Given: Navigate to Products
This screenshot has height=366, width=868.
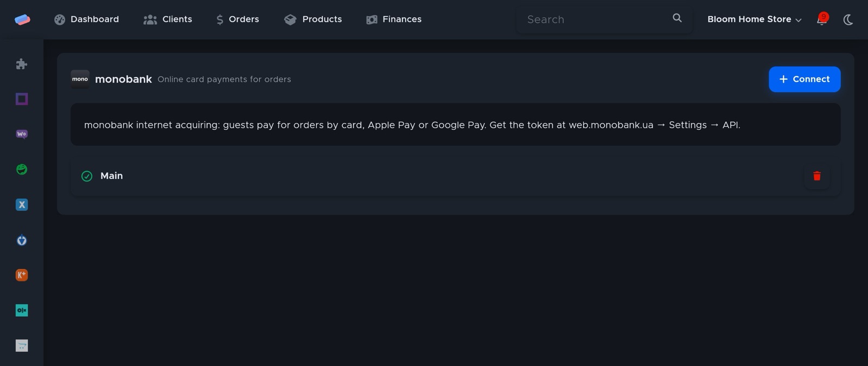Looking at the screenshot, I should coord(313,20).
